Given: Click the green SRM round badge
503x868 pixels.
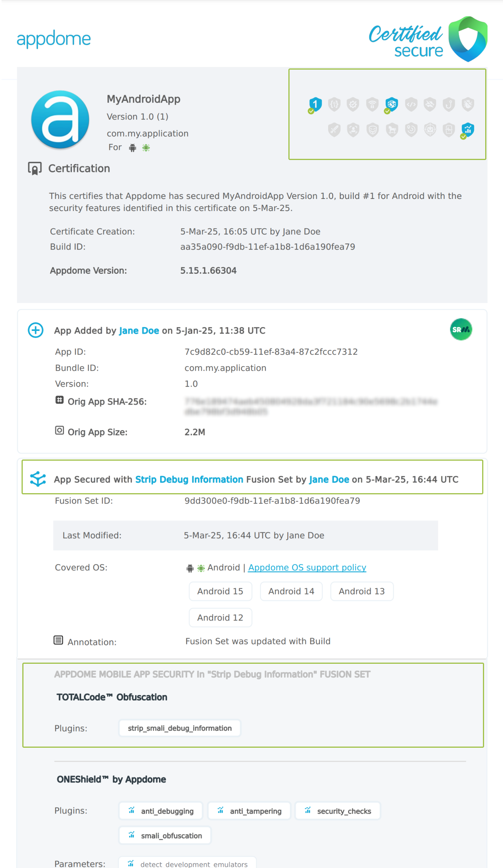Looking at the screenshot, I should click(x=461, y=329).
